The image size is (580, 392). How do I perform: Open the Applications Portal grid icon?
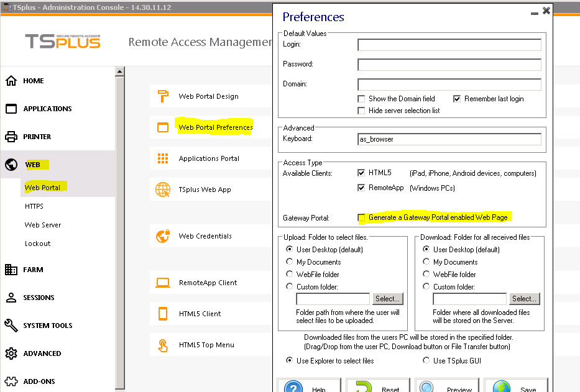pos(163,158)
